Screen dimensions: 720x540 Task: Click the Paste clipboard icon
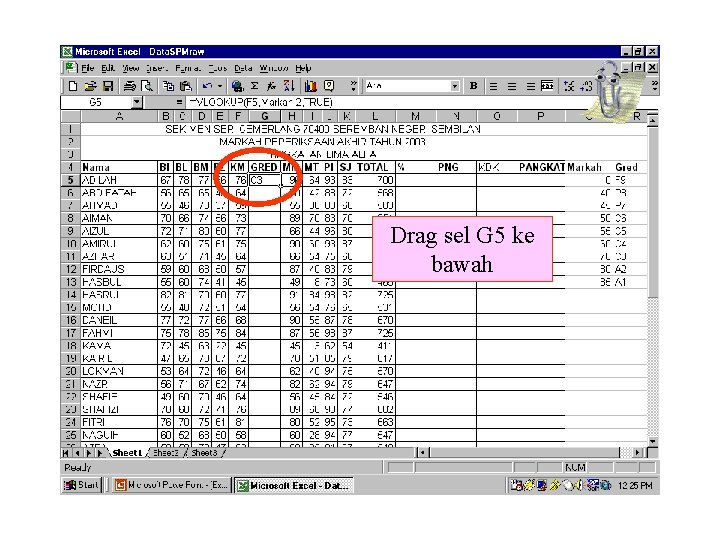point(186,86)
